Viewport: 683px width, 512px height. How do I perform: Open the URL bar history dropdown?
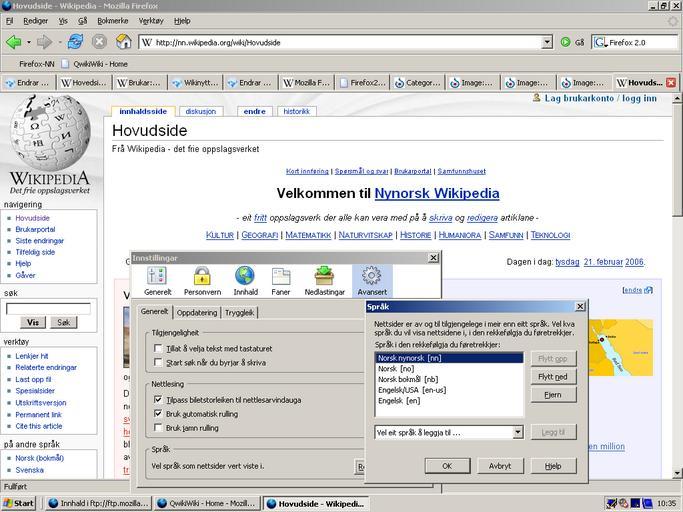[547, 42]
